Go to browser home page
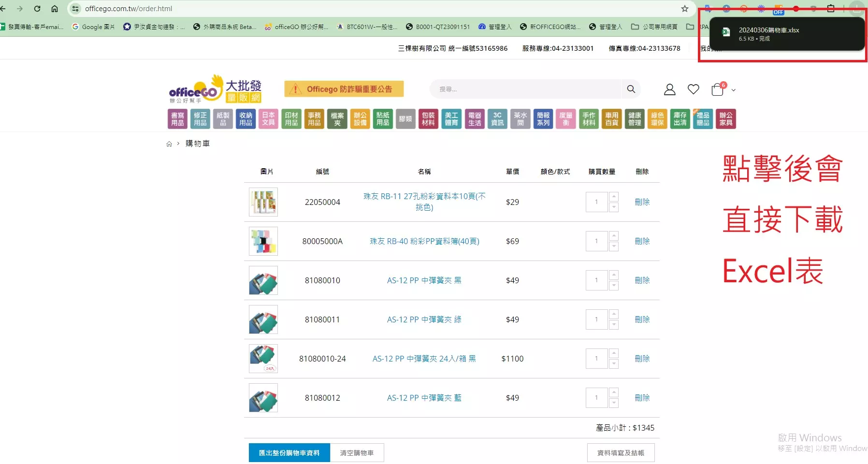This screenshot has height=464, width=868. 55,9
